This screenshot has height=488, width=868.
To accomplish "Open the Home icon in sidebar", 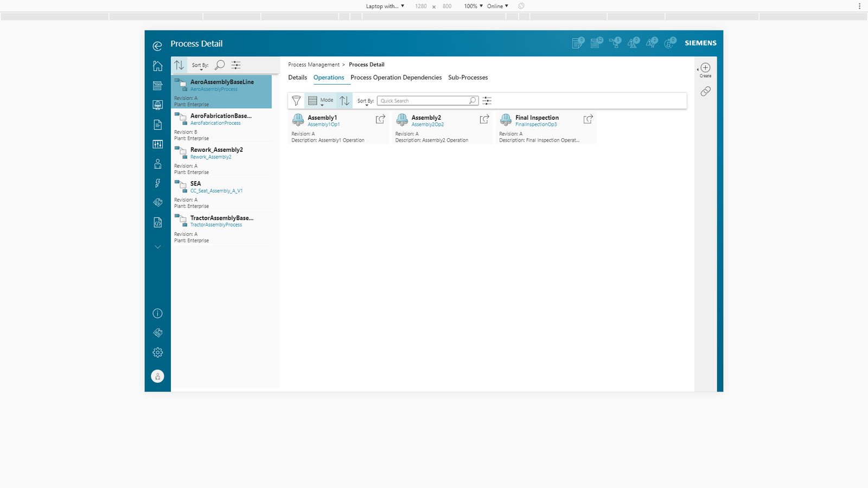I will [158, 66].
